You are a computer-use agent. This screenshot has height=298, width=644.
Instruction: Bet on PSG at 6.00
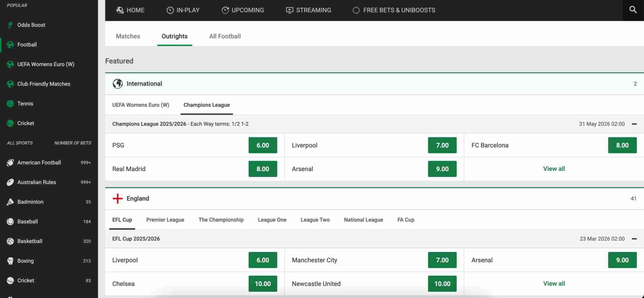click(x=263, y=145)
